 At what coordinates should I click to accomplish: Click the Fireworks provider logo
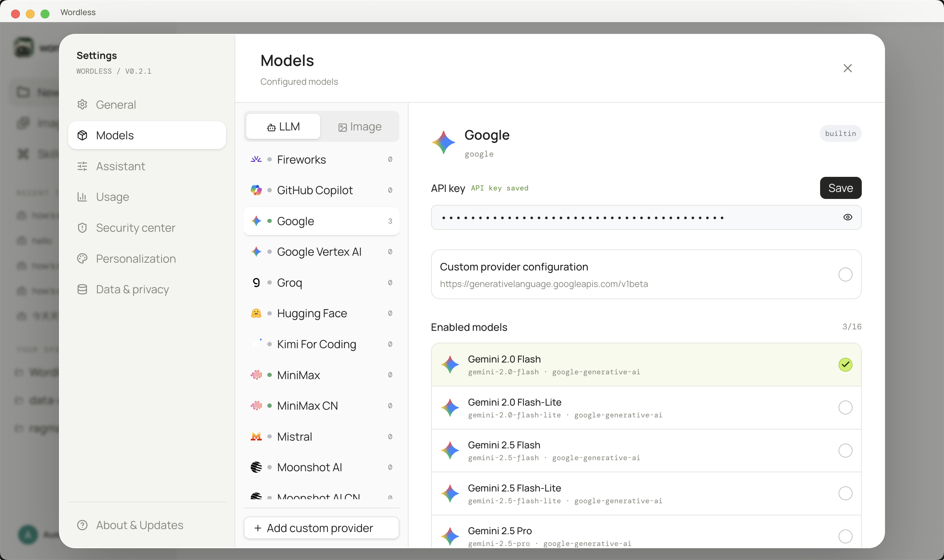click(x=256, y=159)
